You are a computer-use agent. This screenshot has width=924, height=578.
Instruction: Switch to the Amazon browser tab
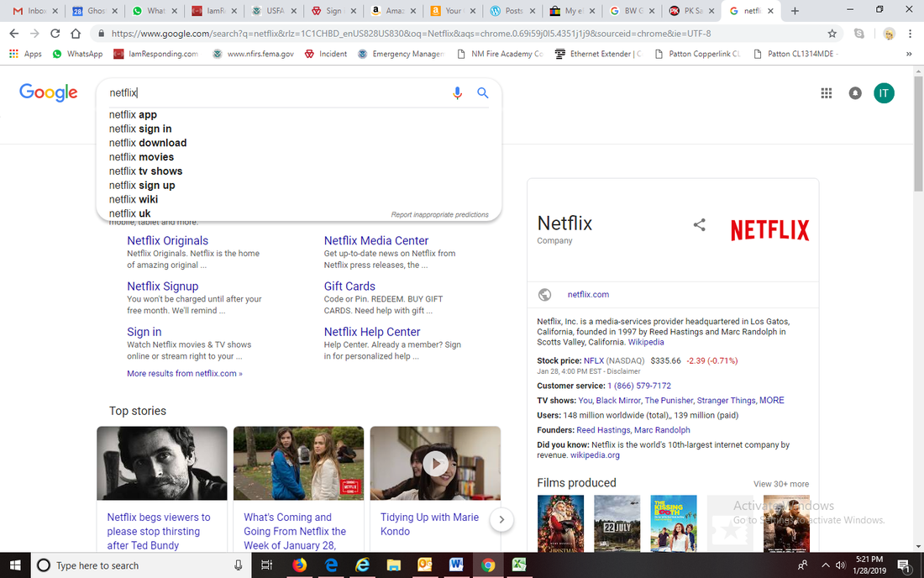pyautogui.click(x=394, y=11)
